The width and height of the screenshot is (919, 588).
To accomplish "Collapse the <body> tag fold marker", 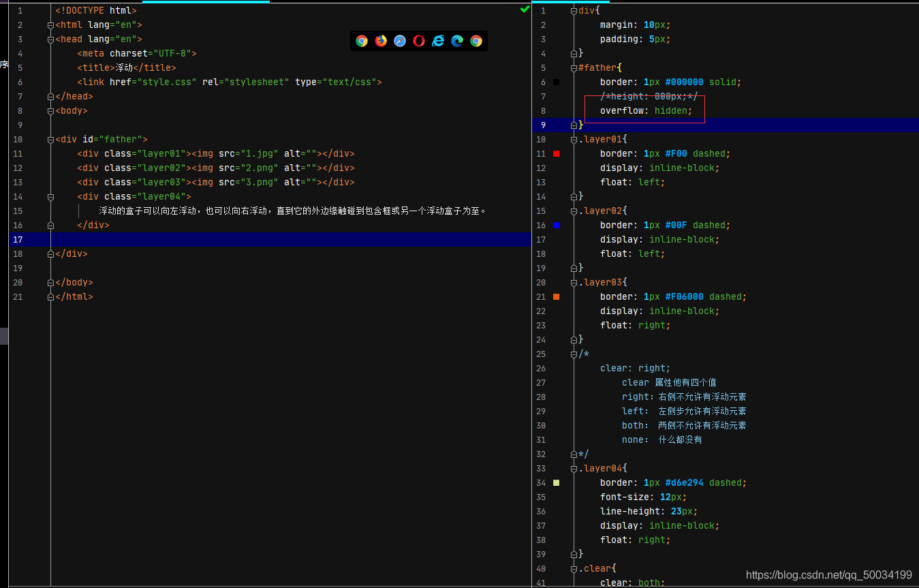I will [x=51, y=111].
